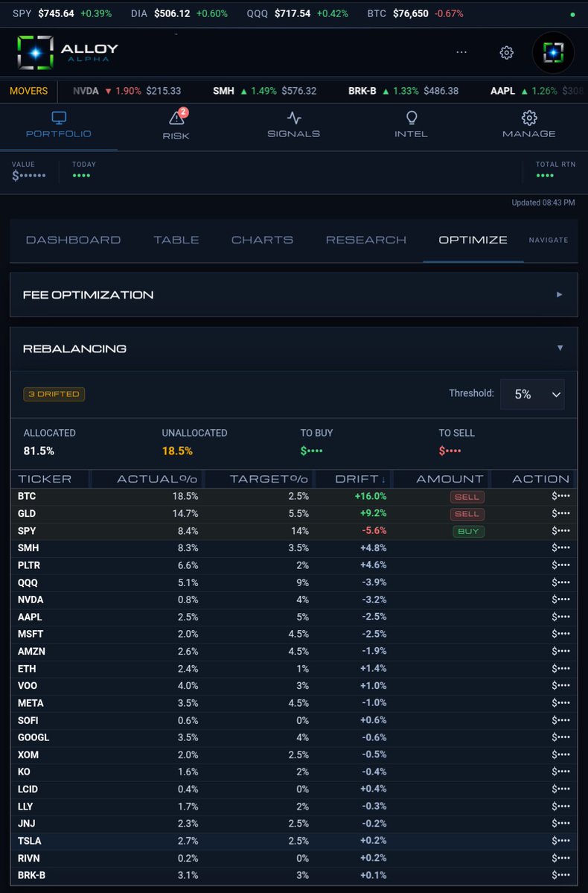This screenshot has width=588, height=893.
Task: Click the Signals pulse icon
Action: 294,118
